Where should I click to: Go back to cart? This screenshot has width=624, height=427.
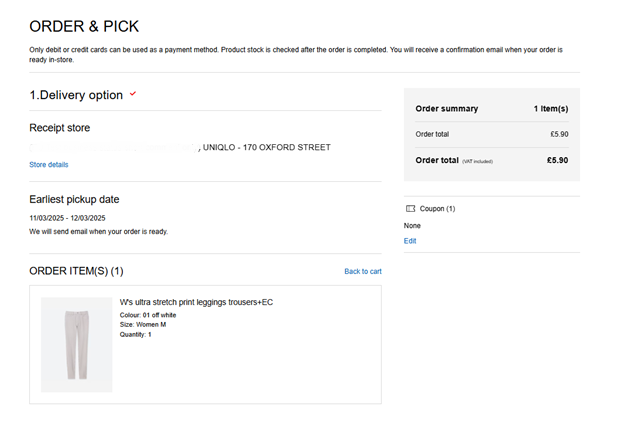click(x=362, y=271)
